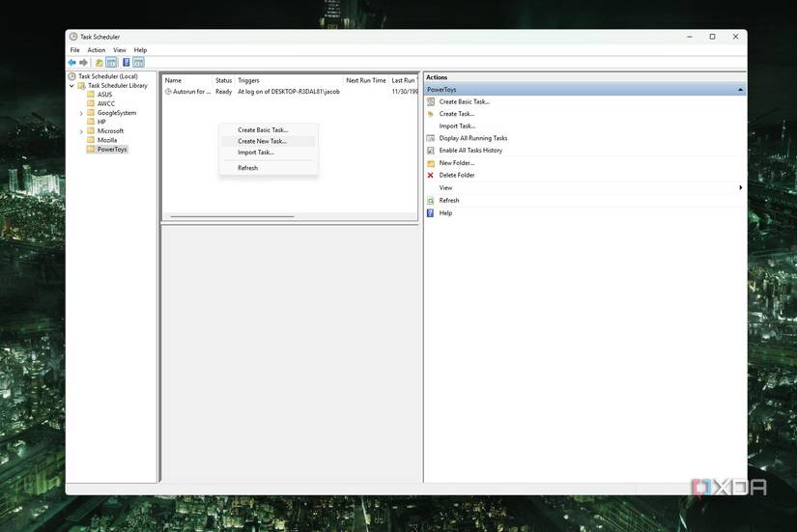Expand the Microsoft folder tree arrow
The image size is (797, 532).
81,131
